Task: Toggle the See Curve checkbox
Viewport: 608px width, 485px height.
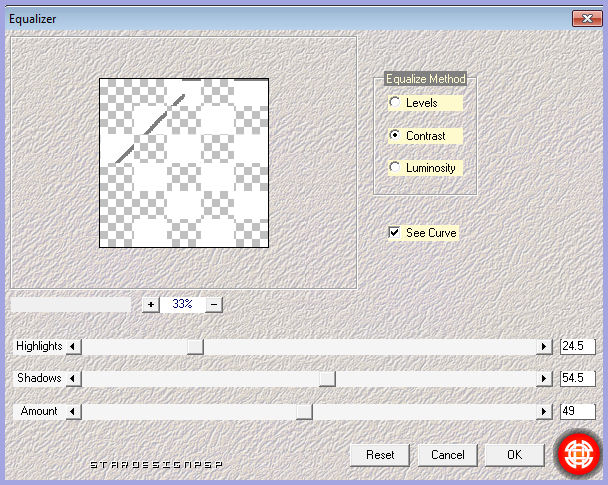Action: (394, 233)
